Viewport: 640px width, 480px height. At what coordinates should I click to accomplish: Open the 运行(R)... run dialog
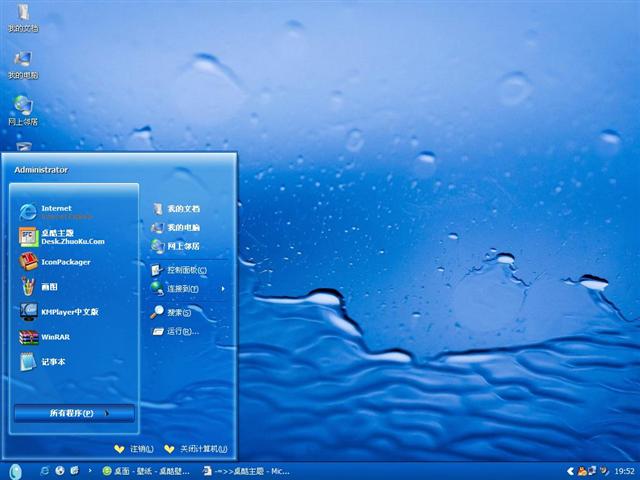click(x=175, y=331)
